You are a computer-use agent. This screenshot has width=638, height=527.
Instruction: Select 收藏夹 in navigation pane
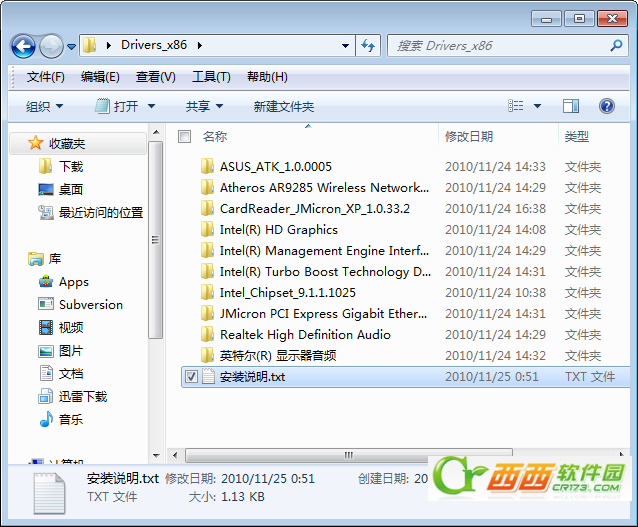coord(78,143)
